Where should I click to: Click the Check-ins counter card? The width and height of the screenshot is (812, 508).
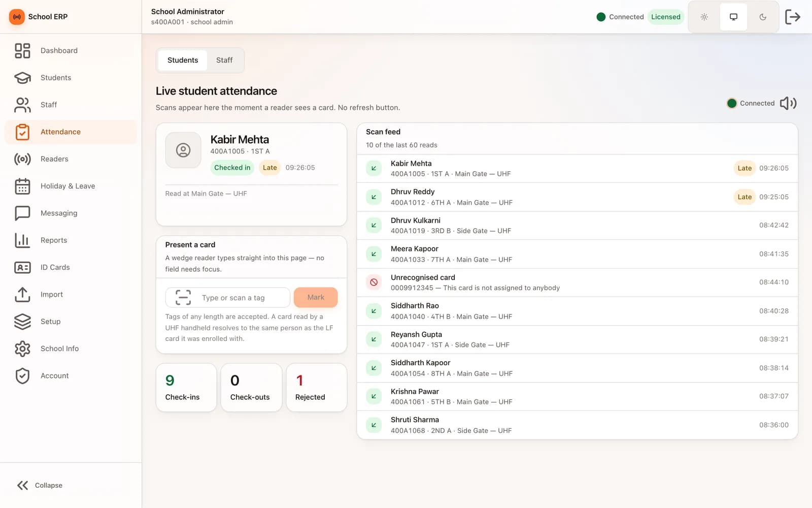coord(186,387)
